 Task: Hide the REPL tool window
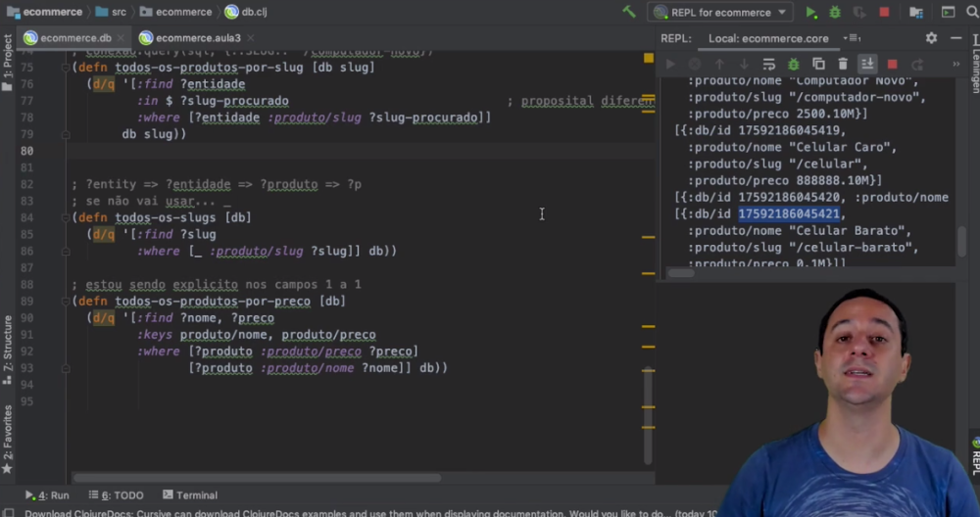click(x=955, y=38)
